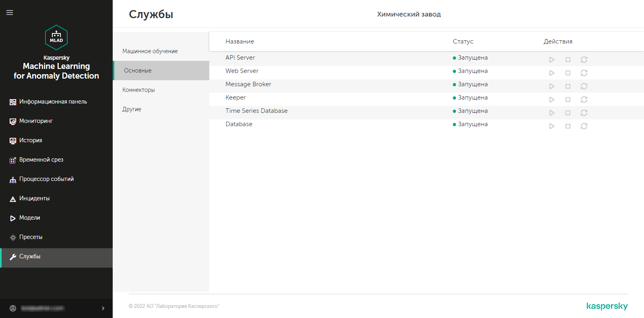The width and height of the screenshot is (644, 318).
Task: Restart the Keeper service
Action: pos(584,100)
